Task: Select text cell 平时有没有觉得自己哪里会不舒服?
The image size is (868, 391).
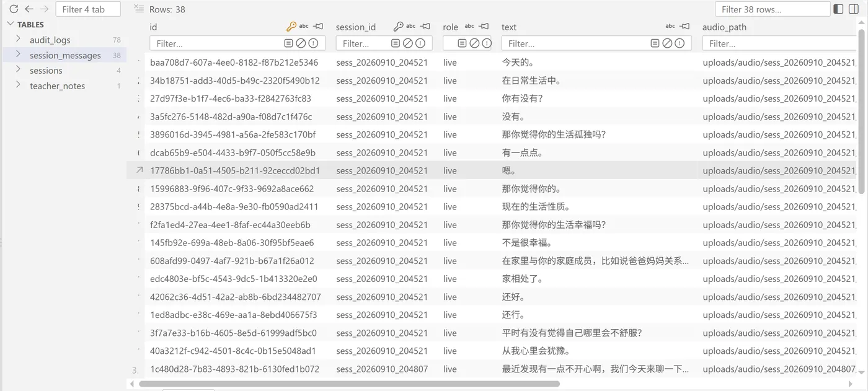Action: pyautogui.click(x=572, y=333)
